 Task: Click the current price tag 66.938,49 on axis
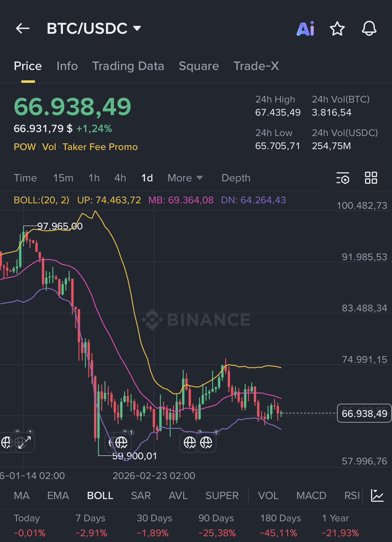(364, 414)
